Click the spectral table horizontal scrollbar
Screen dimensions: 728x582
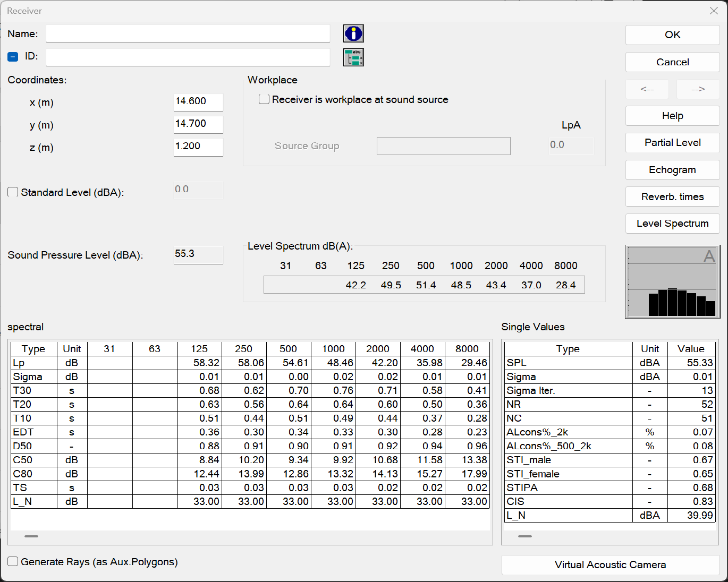coord(31,536)
